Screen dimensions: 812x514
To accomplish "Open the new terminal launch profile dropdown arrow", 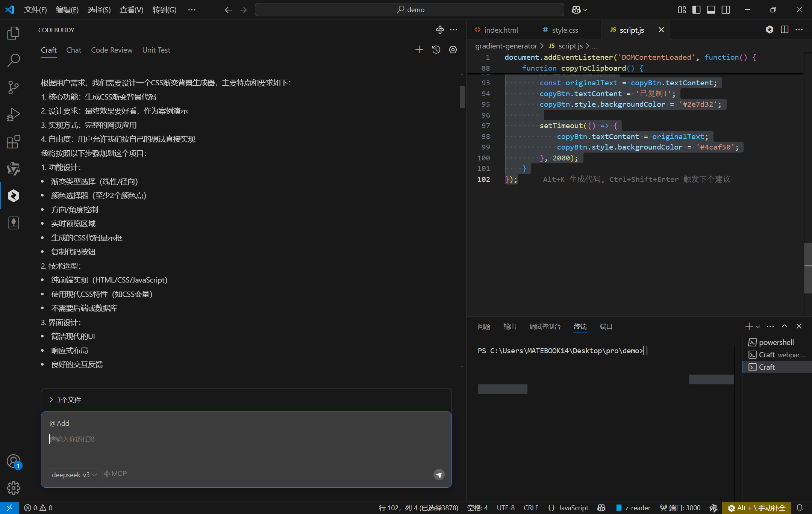I will coord(758,327).
